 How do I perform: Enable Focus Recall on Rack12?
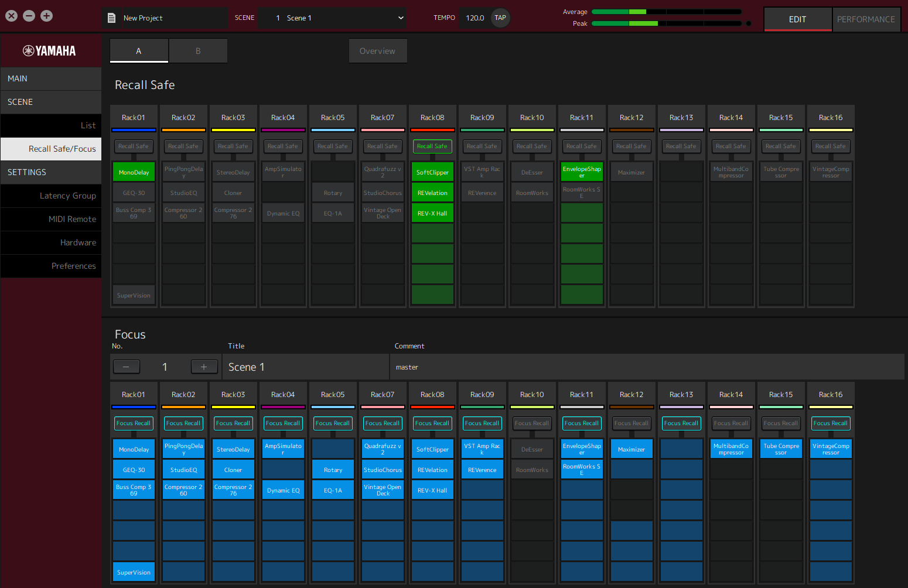631,423
